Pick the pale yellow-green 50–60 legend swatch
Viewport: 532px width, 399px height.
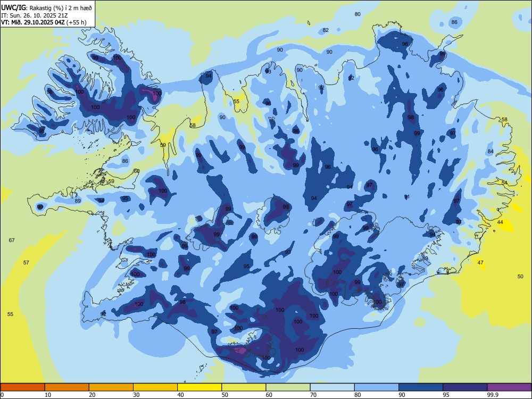(244, 387)
